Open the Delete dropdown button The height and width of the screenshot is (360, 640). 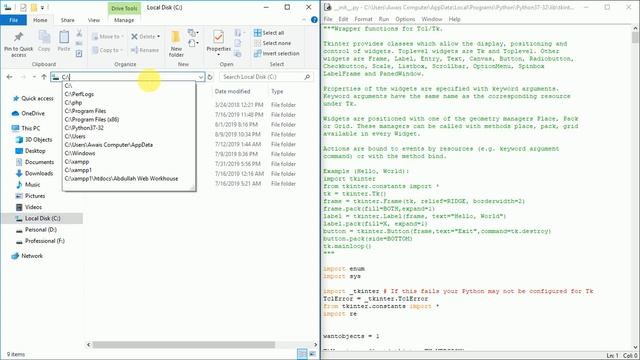pos(145,36)
